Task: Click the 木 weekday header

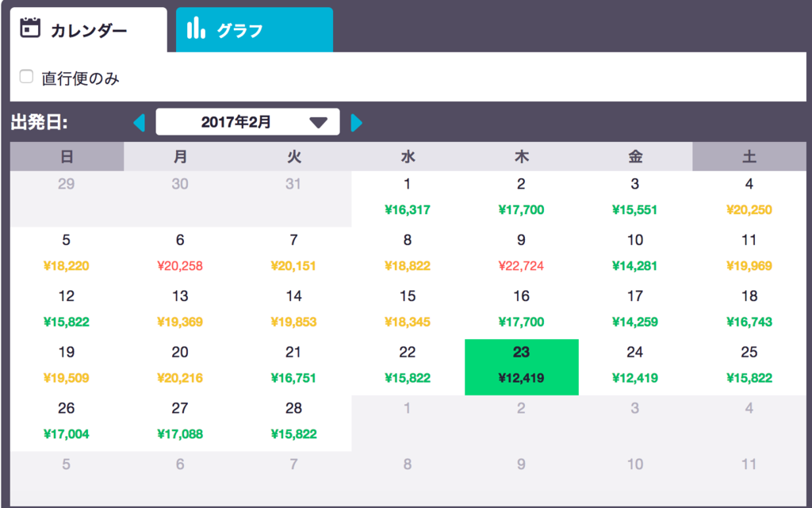Action: point(522,156)
